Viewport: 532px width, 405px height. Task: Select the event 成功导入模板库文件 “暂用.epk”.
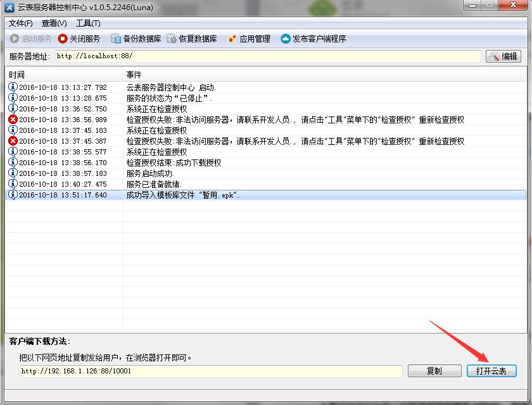coord(182,195)
